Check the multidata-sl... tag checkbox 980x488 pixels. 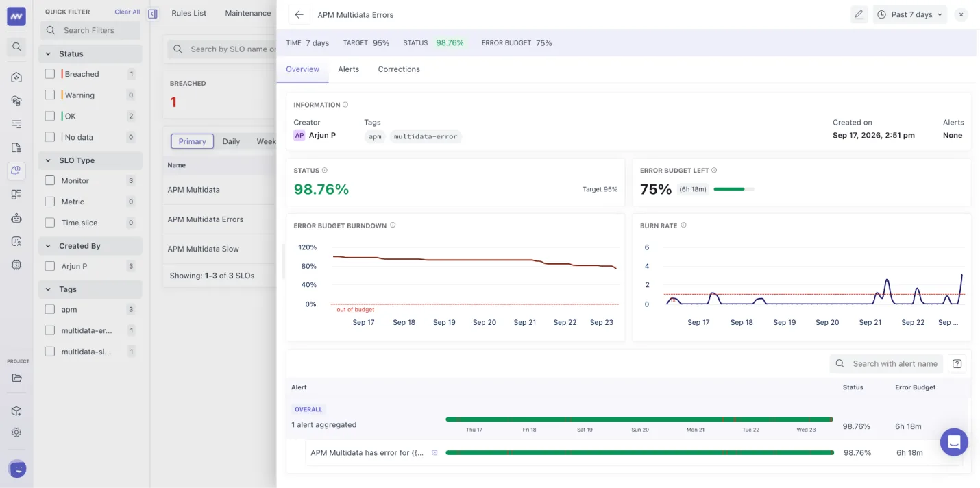click(49, 352)
